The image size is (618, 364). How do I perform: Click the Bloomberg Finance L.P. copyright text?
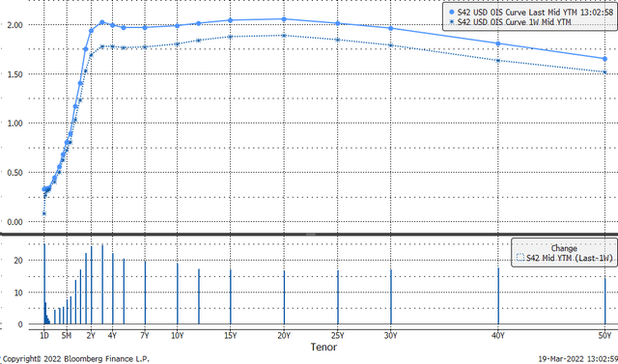click(x=76, y=359)
